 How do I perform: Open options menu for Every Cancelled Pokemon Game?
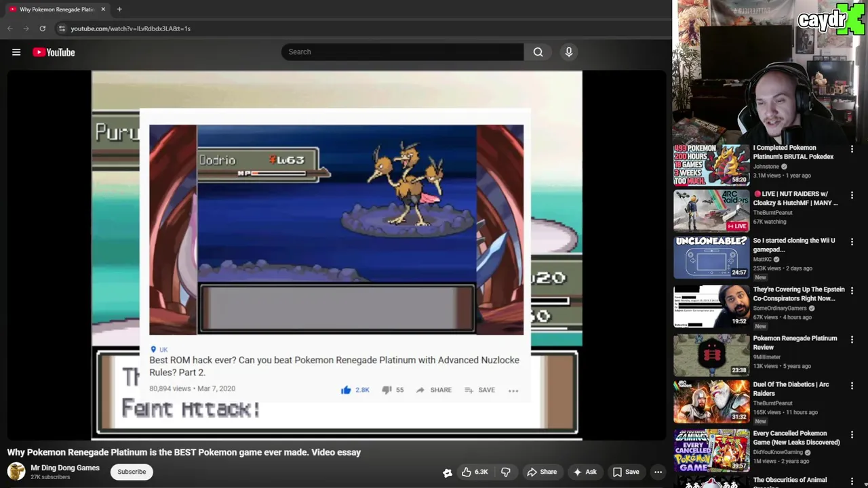point(852,434)
